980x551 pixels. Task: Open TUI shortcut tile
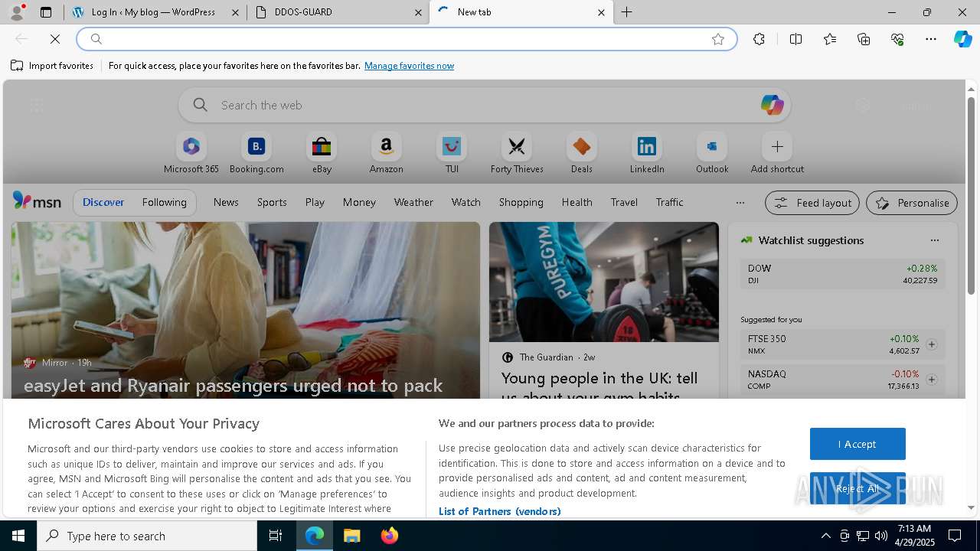click(x=452, y=154)
